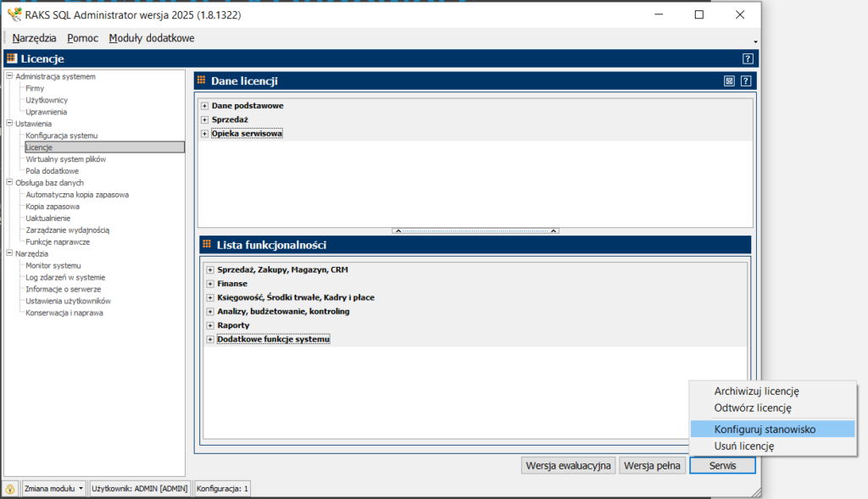Open the Zmiana modułu dropdown
Screen dimensions: 868x499
(53, 489)
